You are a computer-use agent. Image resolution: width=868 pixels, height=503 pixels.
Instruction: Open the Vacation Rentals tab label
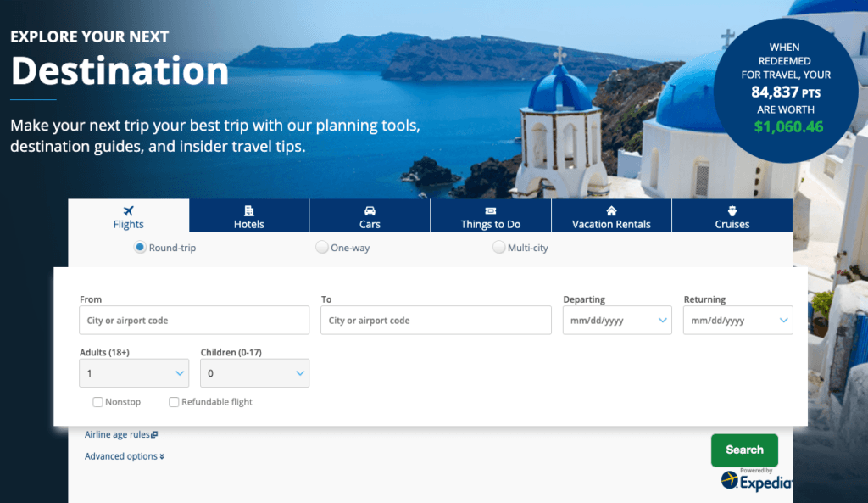click(x=611, y=224)
